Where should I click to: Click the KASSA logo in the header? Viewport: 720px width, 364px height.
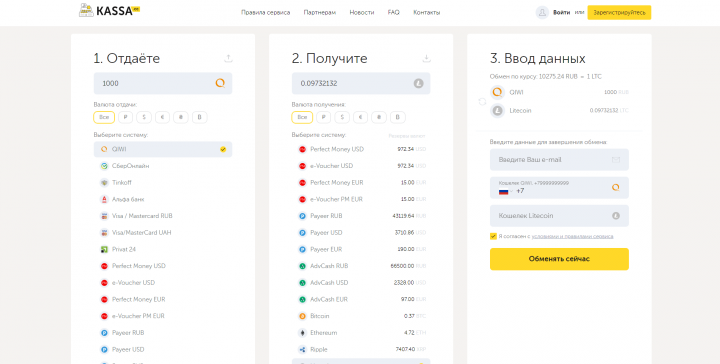tap(109, 11)
